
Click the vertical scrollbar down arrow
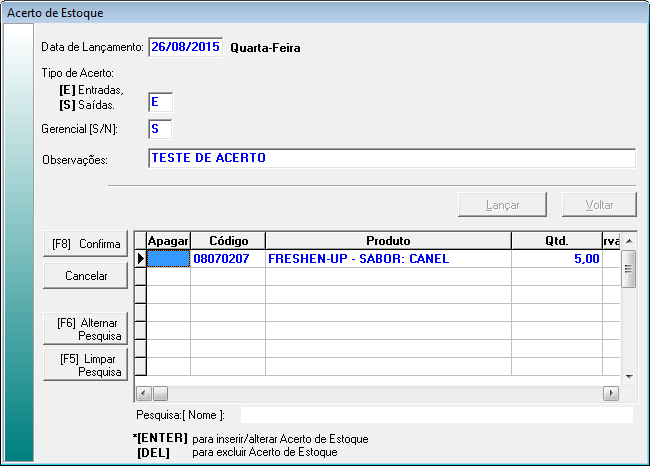[629, 377]
